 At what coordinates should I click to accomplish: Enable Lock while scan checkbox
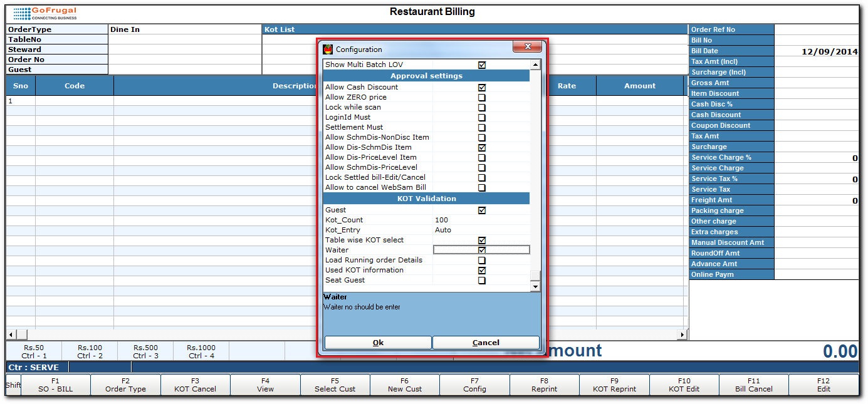tap(481, 107)
